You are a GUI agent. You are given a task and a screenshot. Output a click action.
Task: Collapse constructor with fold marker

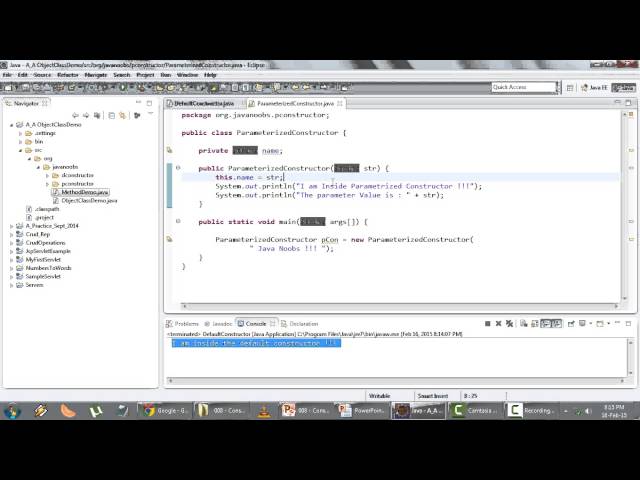(x=178, y=168)
